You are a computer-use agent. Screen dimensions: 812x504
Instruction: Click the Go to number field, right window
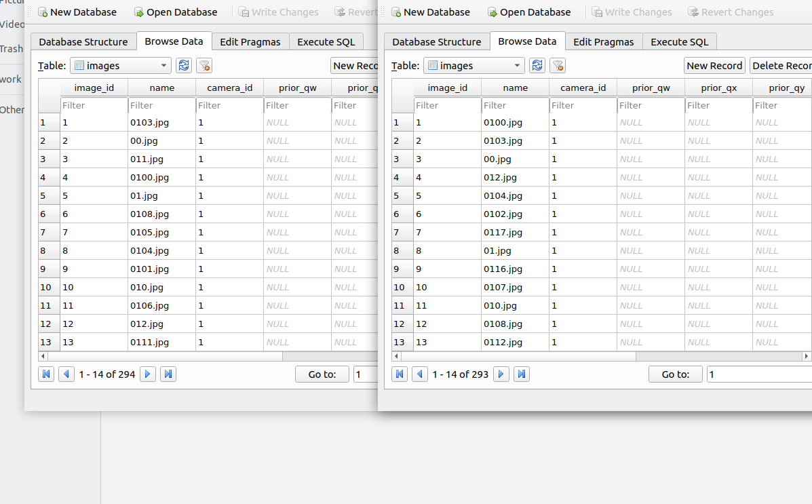759,374
